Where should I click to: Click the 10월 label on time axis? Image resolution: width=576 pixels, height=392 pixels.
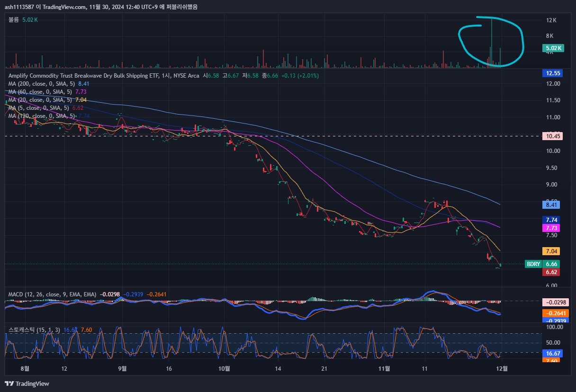coord(225,368)
